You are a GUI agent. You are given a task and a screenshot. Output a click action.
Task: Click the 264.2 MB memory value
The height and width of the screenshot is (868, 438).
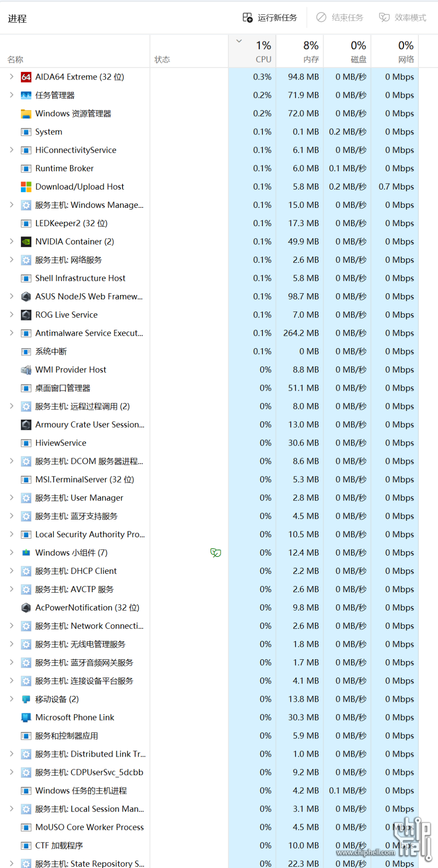tap(301, 333)
